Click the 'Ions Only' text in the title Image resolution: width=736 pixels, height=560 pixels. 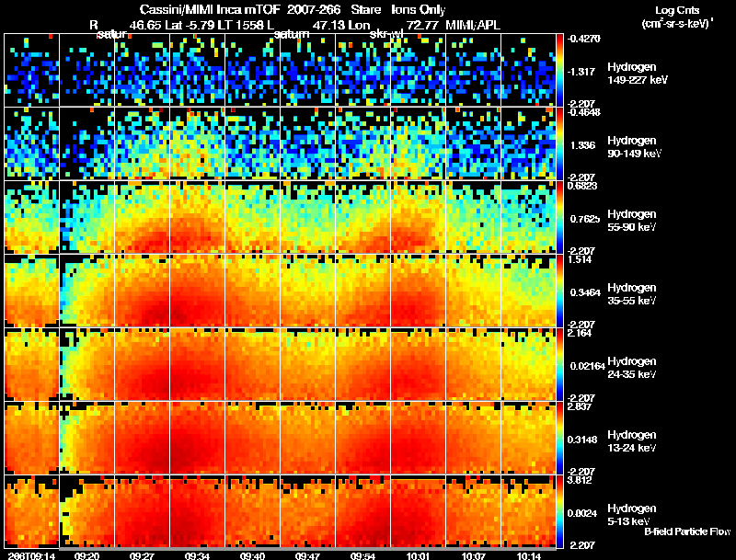pyautogui.click(x=418, y=10)
